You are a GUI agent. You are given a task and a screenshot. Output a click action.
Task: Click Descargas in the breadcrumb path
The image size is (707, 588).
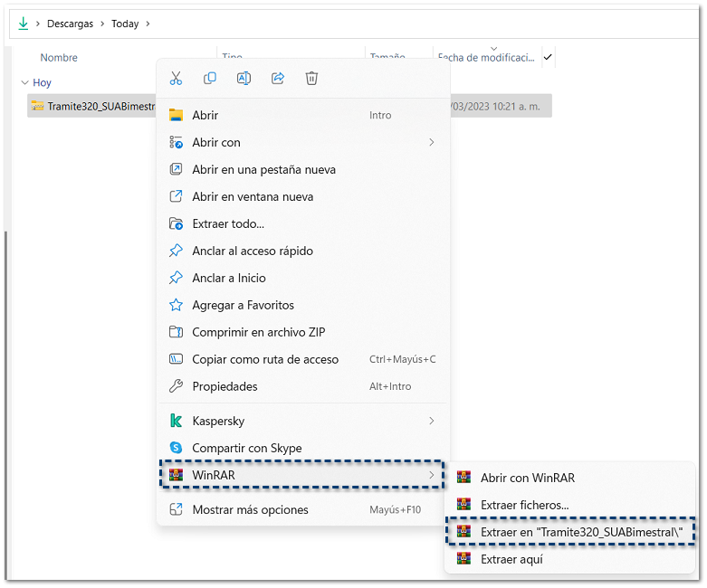tap(70, 24)
